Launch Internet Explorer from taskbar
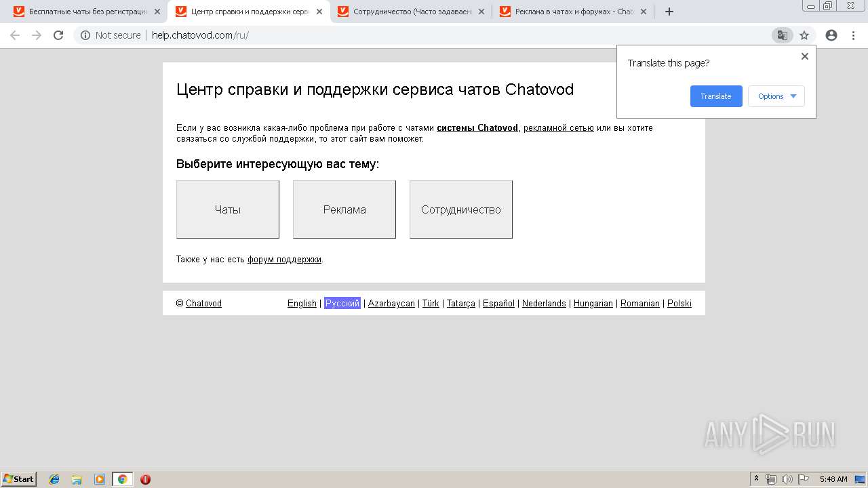868x488 pixels. (x=54, y=479)
